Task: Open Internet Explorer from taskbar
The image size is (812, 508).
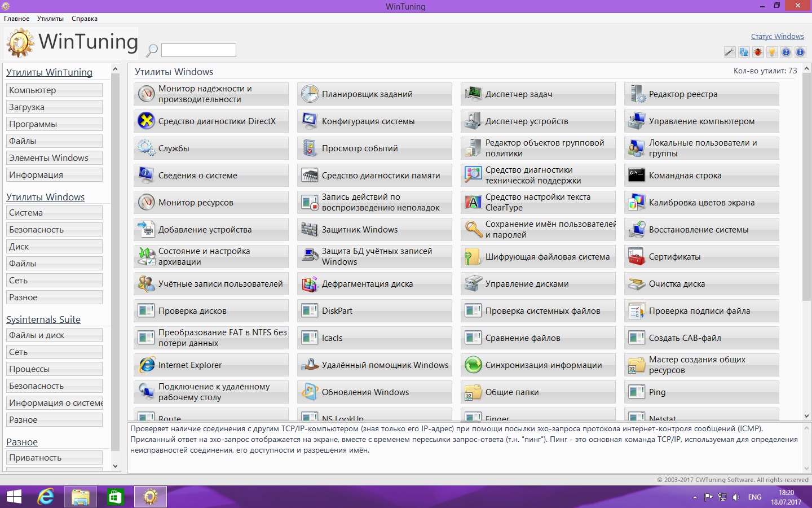Action: [46, 497]
